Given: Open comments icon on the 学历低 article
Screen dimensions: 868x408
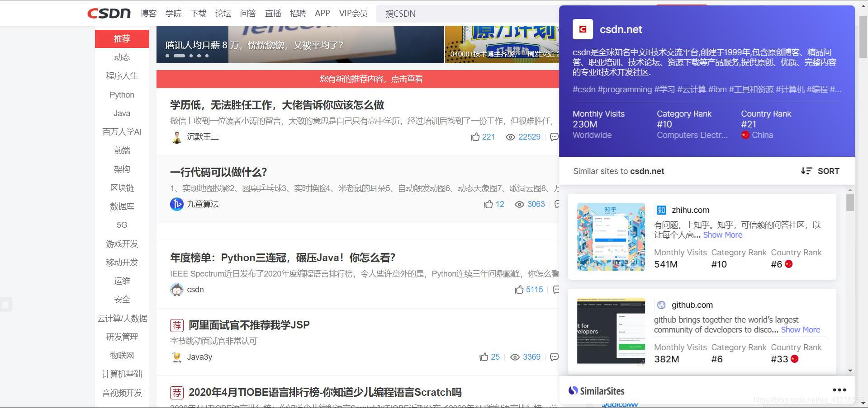Looking at the screenshot, I should point(554,137).
